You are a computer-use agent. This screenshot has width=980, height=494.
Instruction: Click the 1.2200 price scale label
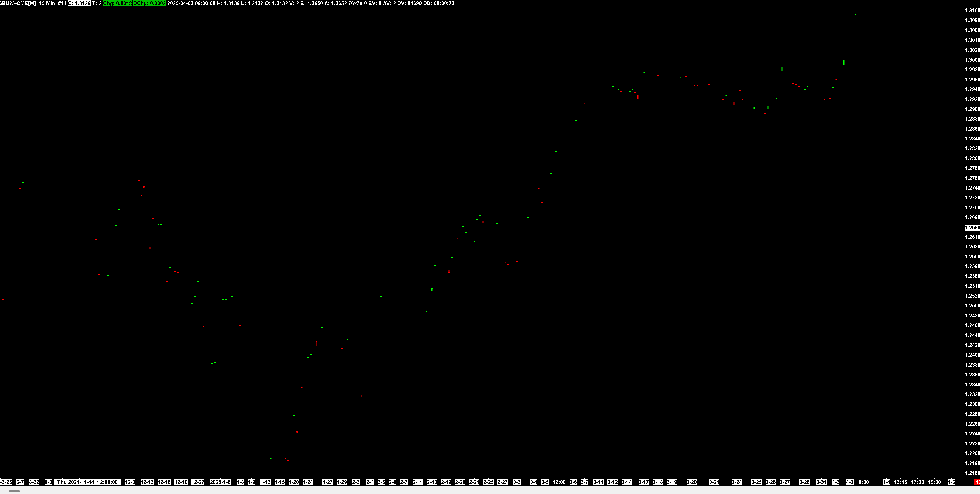972,453
